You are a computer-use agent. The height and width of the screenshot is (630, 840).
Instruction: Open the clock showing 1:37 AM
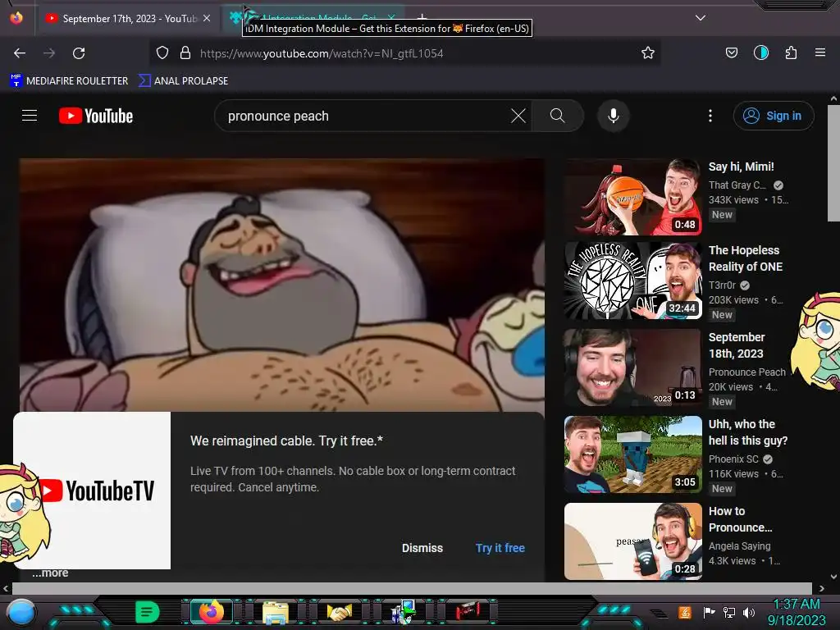(797, 612)
